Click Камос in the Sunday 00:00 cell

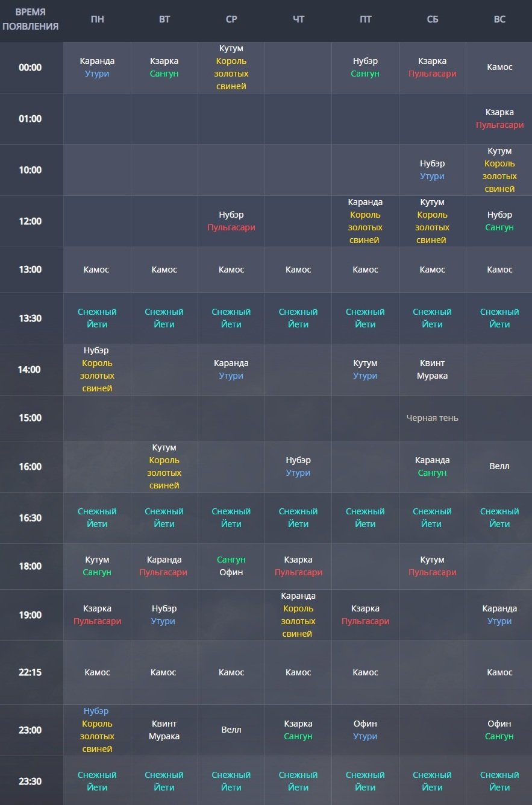499,67
